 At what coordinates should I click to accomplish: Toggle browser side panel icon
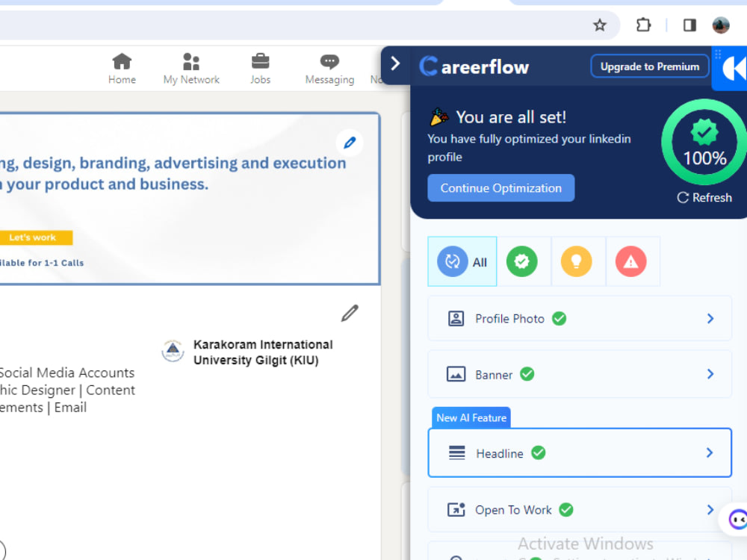pos(689,25)
